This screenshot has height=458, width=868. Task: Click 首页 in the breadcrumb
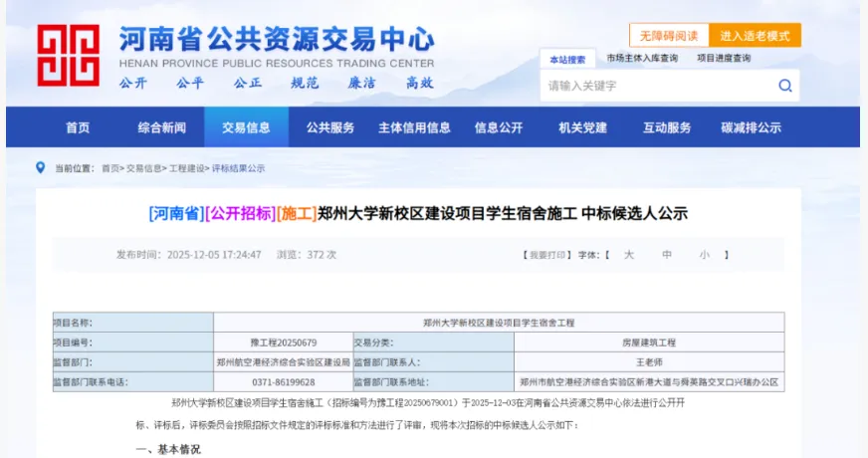point(110,168)
